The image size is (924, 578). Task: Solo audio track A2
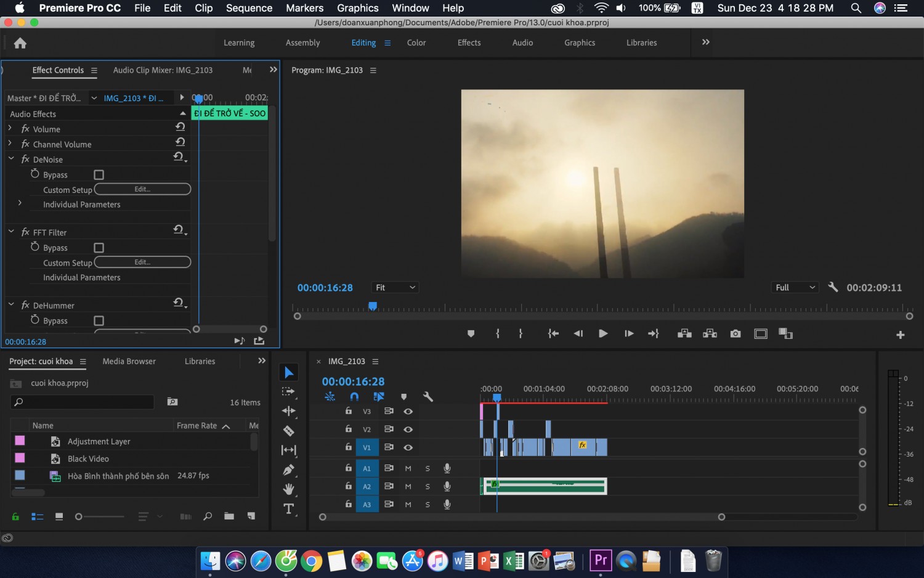click(x=428, y=486)
